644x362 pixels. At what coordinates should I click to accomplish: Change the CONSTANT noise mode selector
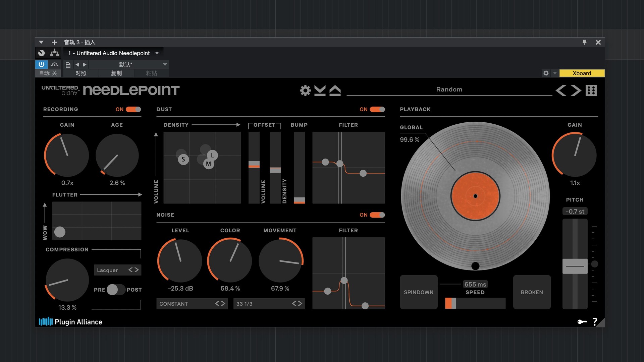point(192,304)
